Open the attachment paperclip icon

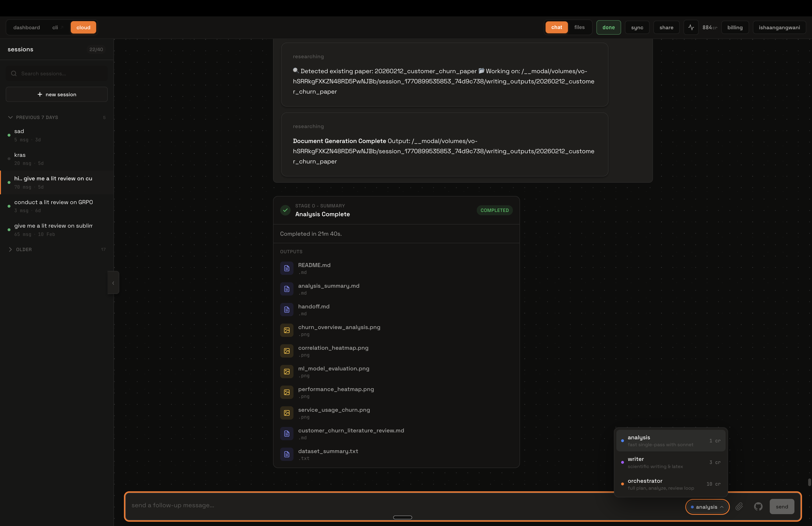739,507
